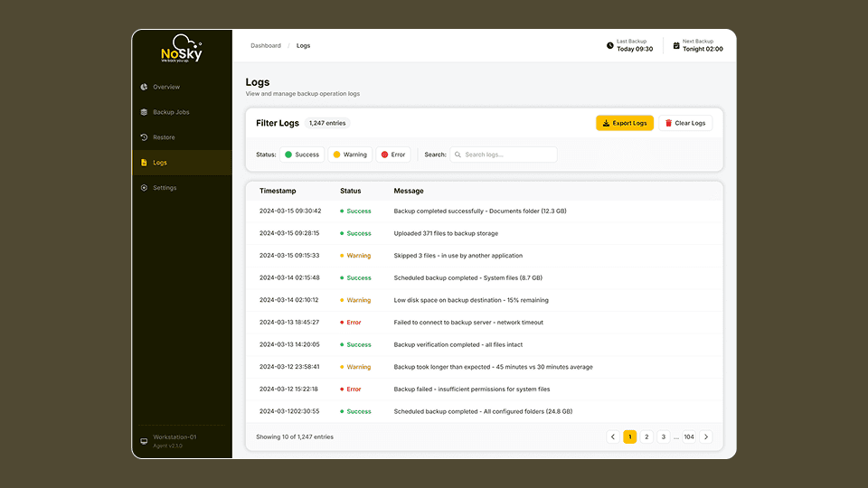
Task: Select page 2 in pagination
Action: tap(646, 436)
